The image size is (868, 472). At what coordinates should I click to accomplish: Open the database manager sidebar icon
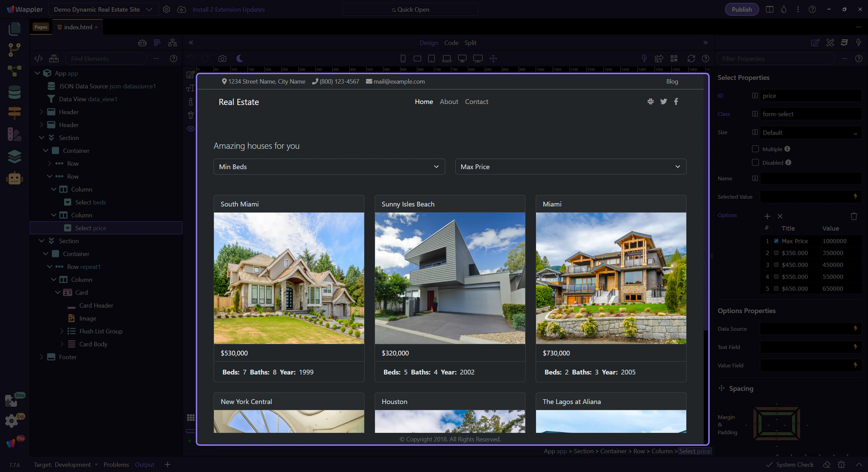14,92
